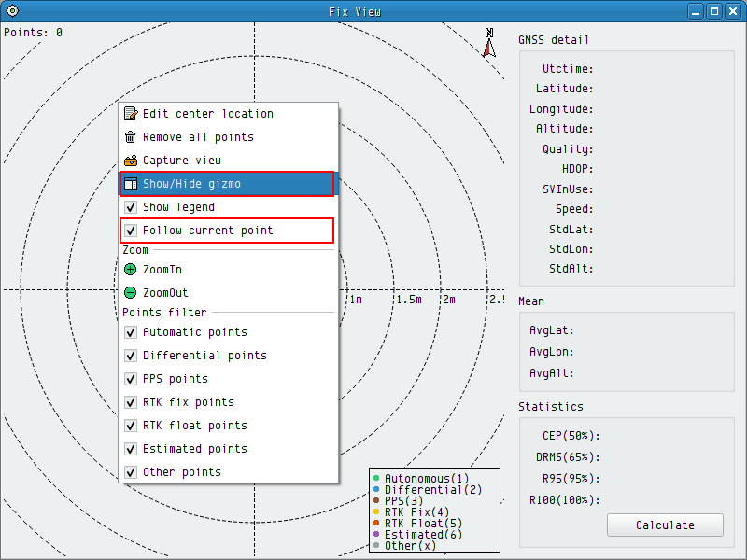Click green Autonomous(1) legend dot
Viewport: 747px width, 560px height.
(376, 478)
